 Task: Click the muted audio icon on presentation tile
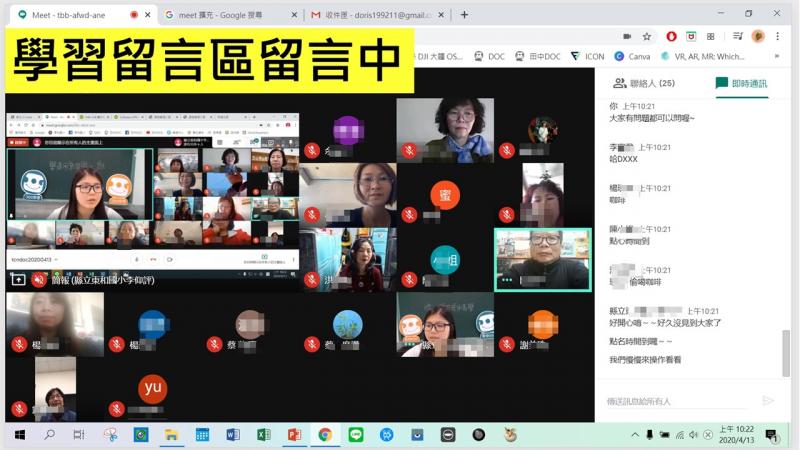(38, 279)
